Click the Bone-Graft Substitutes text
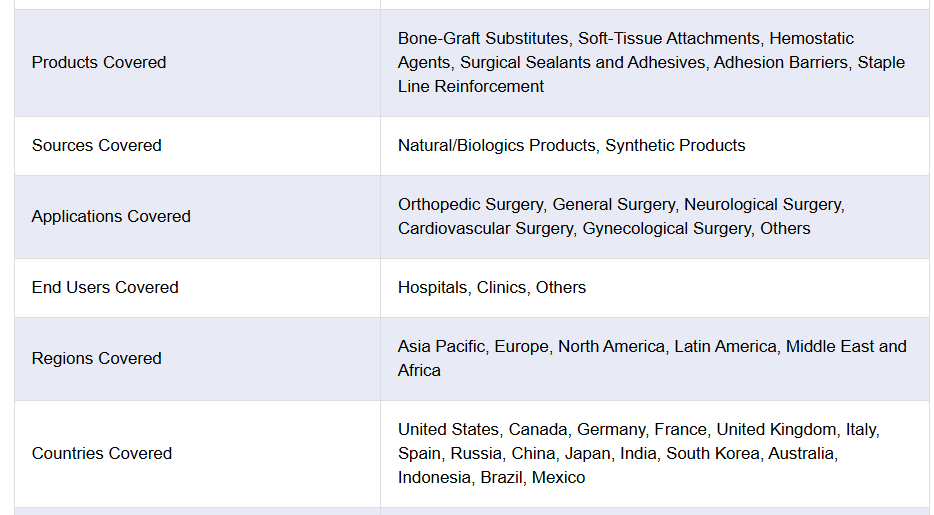Screen dimensions: 934x515 tap(482, 38)
